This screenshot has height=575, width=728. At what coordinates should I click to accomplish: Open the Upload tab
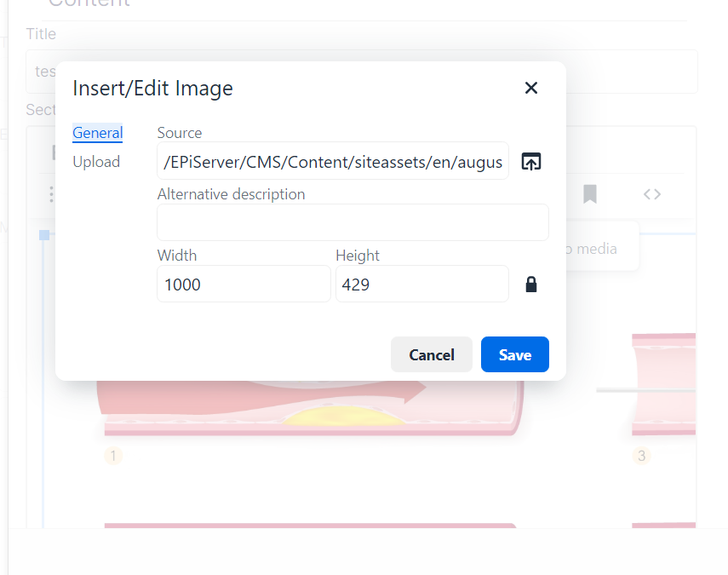(96, 162)
